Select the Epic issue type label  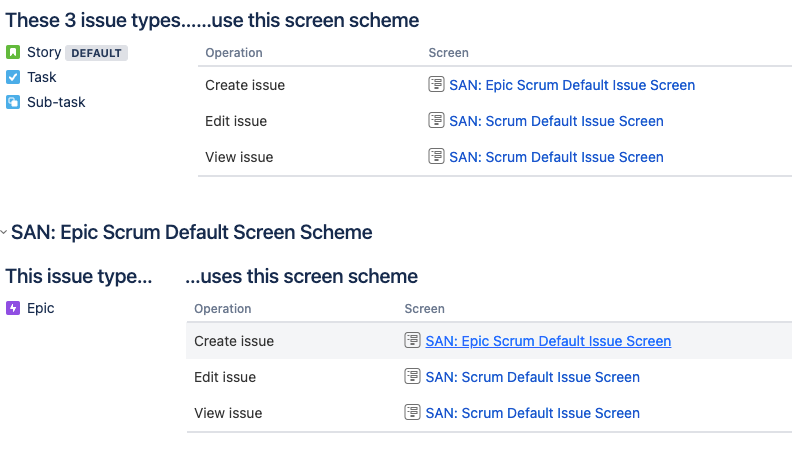[41, 309]
